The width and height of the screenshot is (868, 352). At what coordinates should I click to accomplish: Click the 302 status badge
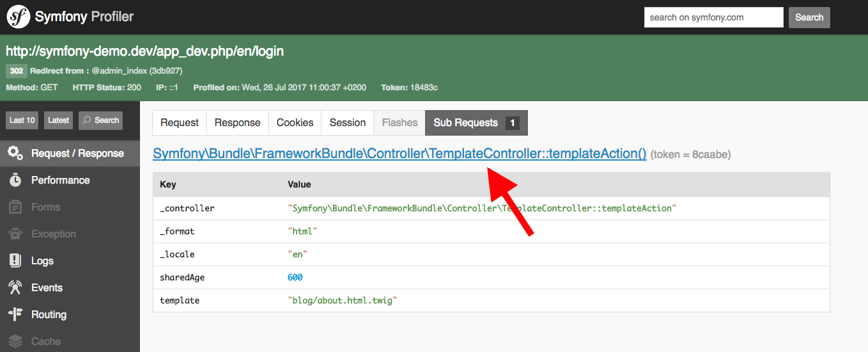pyautogui.click(x=17, y=71)
